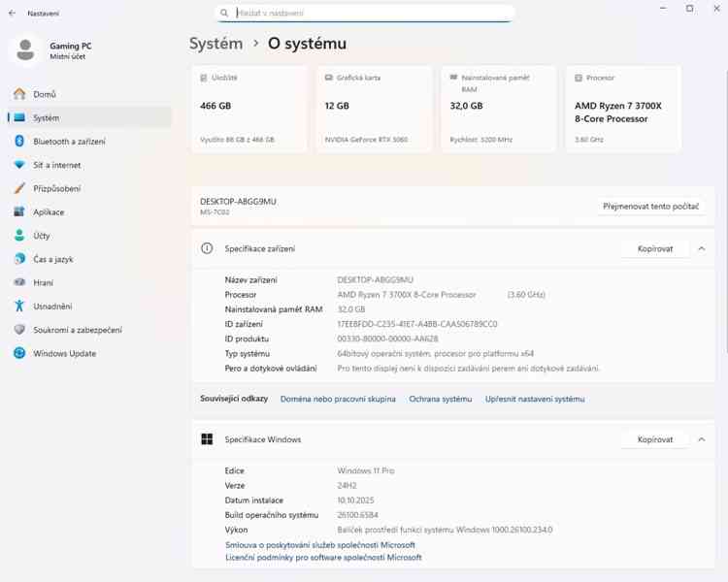Open the Domů home icon in sidebar
This screenshot has height=582, width=728.
pyautogui.click(x=19, y=94)
